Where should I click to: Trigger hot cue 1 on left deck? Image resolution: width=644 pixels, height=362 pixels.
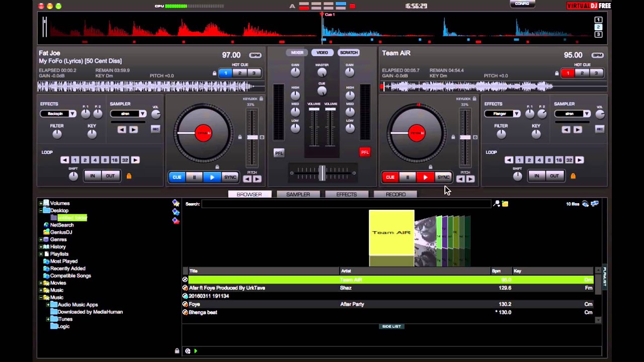click(x=225, y=73)
